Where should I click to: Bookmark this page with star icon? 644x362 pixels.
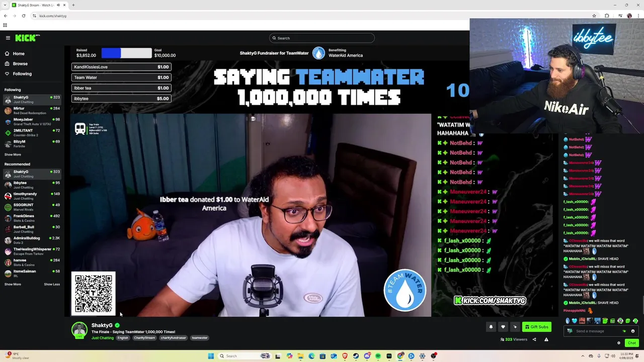[594, 16]
